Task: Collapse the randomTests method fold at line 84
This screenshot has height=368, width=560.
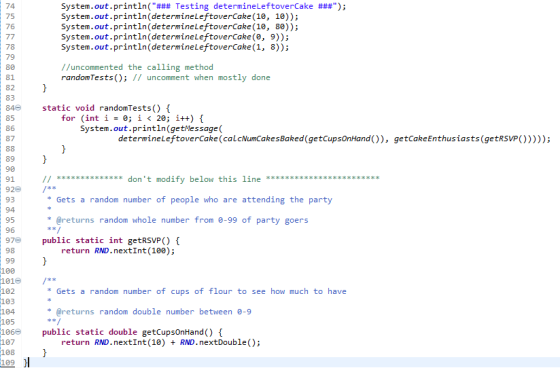Action: point(18,108)
